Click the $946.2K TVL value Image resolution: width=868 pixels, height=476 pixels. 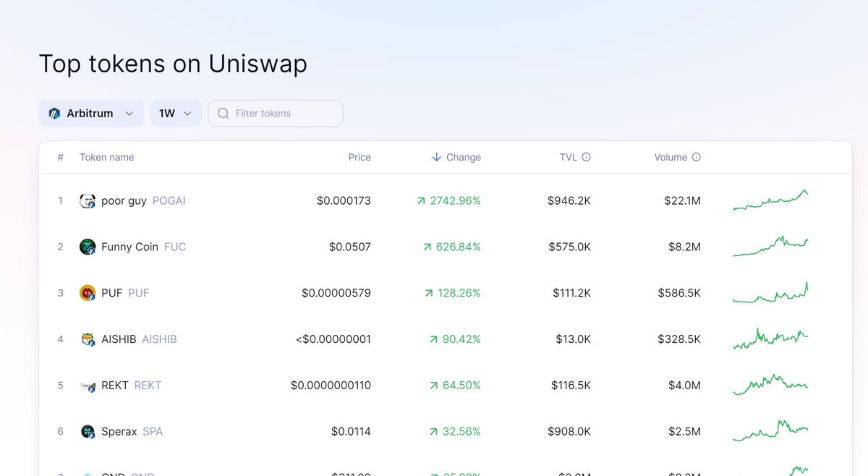tap(569, 201)
